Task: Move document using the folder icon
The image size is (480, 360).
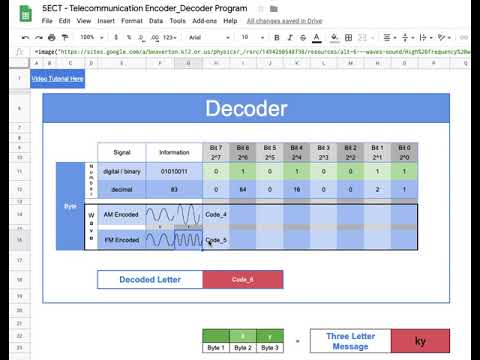Action: (x=274, y=9)
